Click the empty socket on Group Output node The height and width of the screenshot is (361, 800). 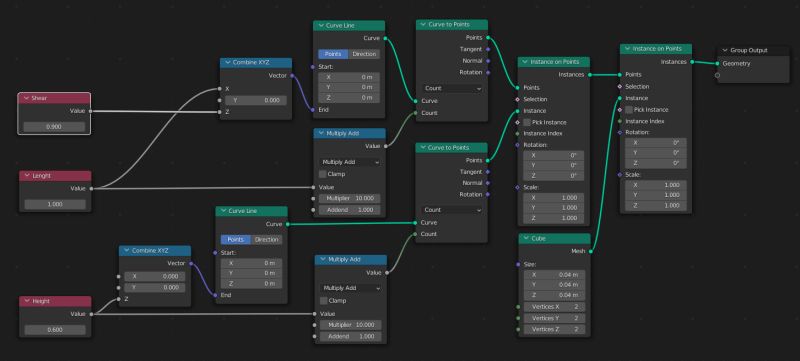[x=717, y=75]
